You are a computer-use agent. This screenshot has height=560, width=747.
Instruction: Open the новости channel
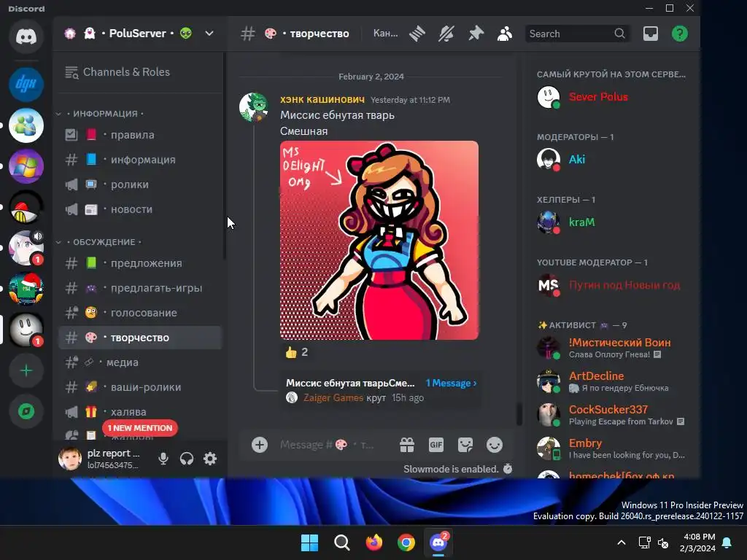pyautogui.click(x=140, y=209)
